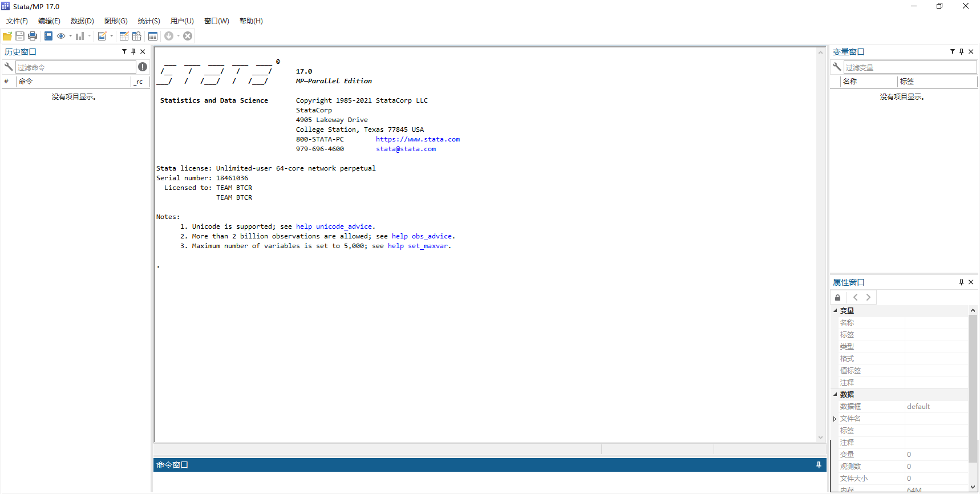The image size is (980, 494).
Task: Toggle the lock icon in 属性窗口
Action: pyautogui.click(x=837, y=297)
